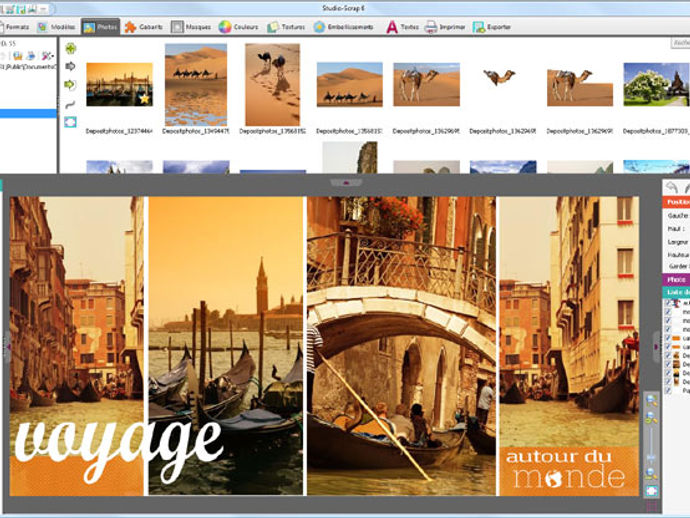Select the cut-out camel head thumbnail
Viewport: 690px width, 518px height.
pos(499,77)
